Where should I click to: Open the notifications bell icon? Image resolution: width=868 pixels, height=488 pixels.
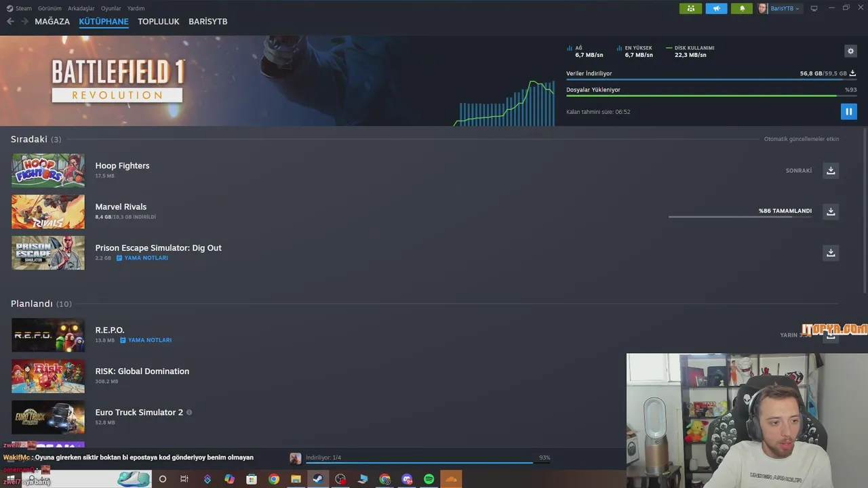742,8
